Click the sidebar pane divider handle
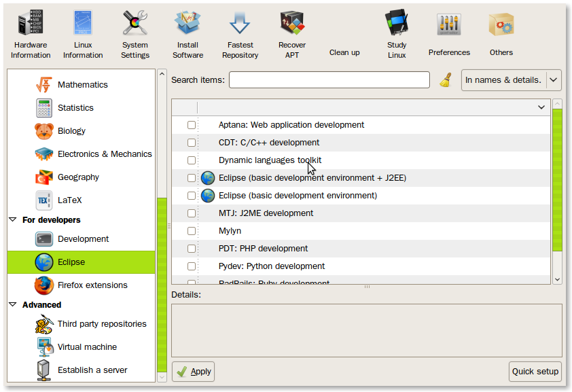This screenshot has width=572, height=392. pyautogui.click(x=169, y=226)
